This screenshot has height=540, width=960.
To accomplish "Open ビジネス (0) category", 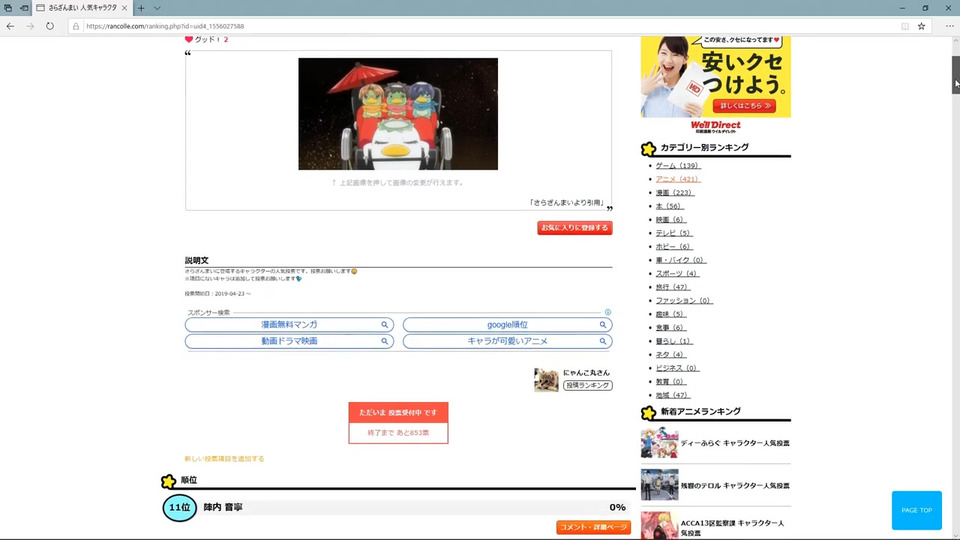I will click(677, 368).
